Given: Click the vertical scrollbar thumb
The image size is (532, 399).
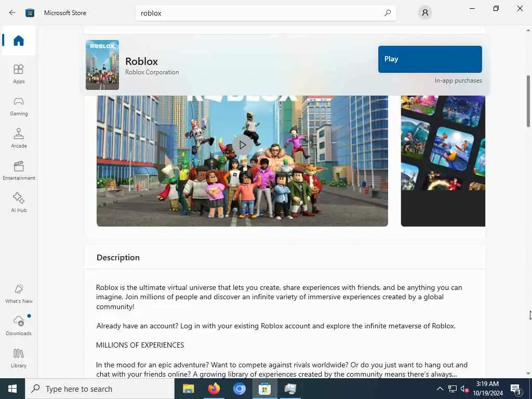Looking at the screenshot, I should (528, 101).
